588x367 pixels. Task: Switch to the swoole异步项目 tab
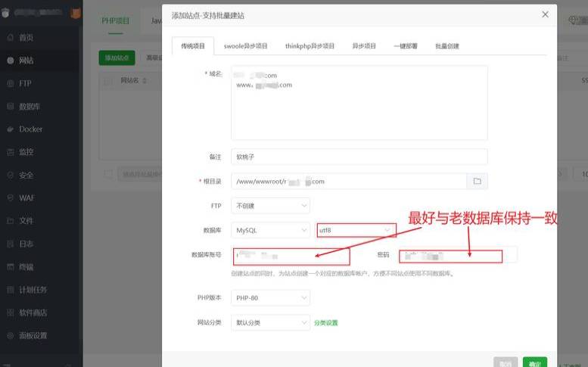(246, 46)
